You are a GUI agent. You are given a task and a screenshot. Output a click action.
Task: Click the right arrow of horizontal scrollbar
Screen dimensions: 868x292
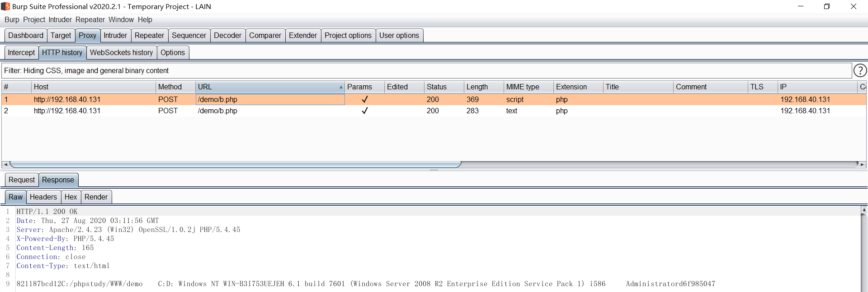click(x=862, y=164)
